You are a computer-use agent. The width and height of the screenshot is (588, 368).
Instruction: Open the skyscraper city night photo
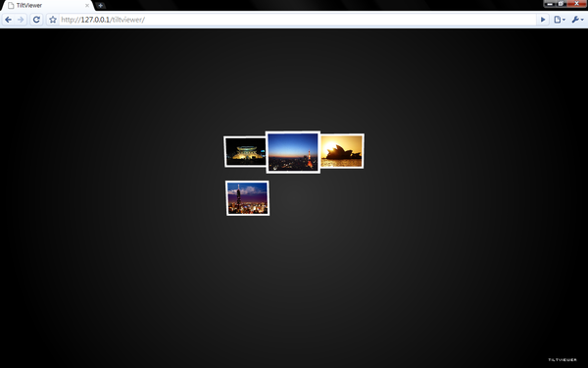pyautogui.click(x=248, y=198)
